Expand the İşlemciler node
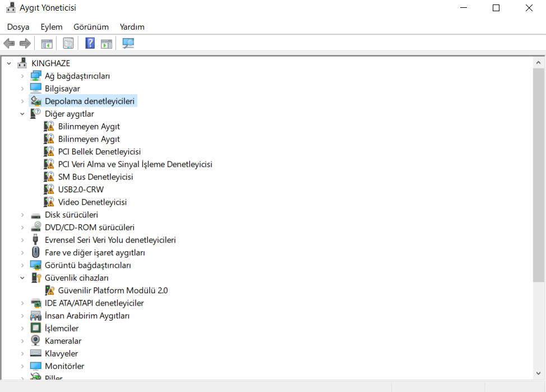This screenshot has height=392, width=546. pos(22,328)
